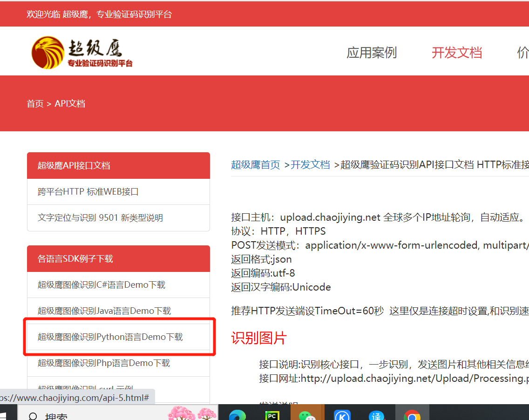Open the 开发文档 navigation menu item
The height and width of the screenshot is (420, 529).
coord(457,53)
